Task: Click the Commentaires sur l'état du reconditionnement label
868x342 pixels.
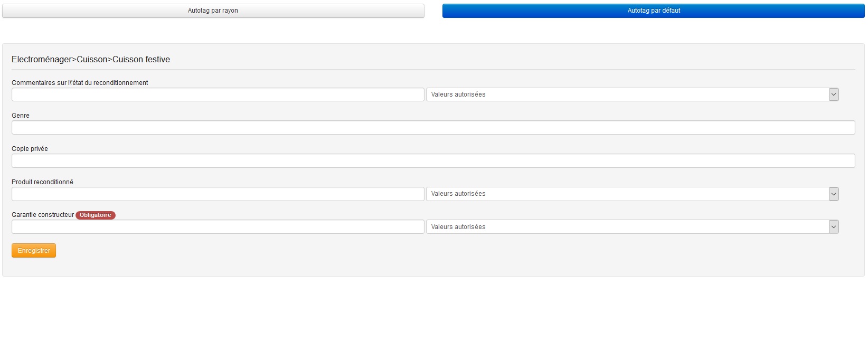Action: pyautogui.click(x=80, y=83)
